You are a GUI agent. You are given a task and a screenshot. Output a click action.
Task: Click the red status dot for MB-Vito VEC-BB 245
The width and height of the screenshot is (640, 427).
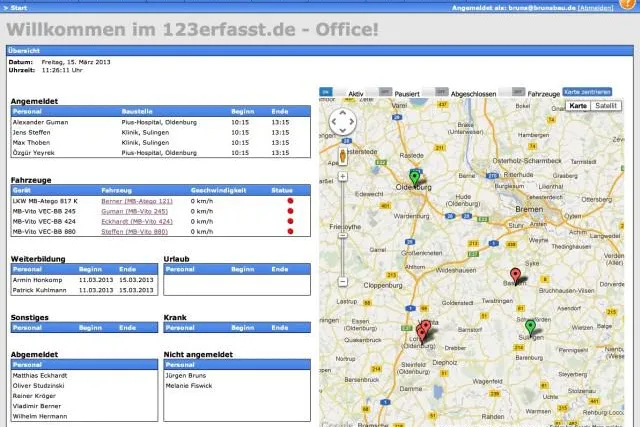coord(290,211)
